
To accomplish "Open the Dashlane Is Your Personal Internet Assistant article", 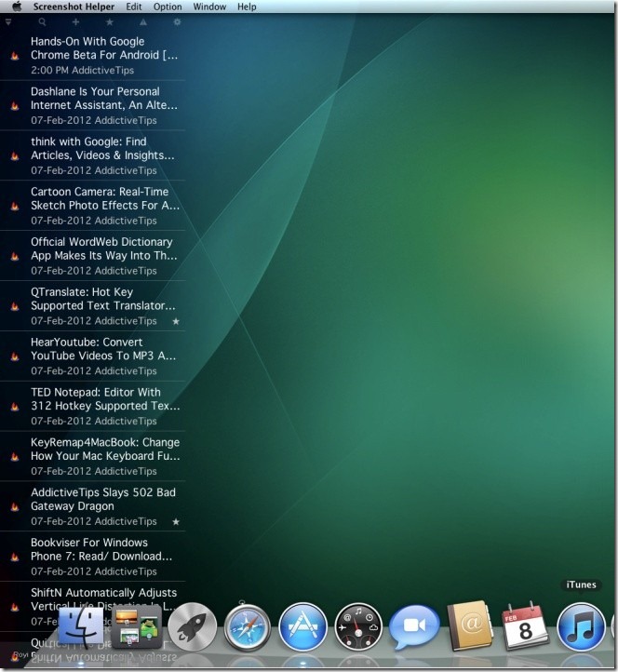I will (x=92, y=105).
